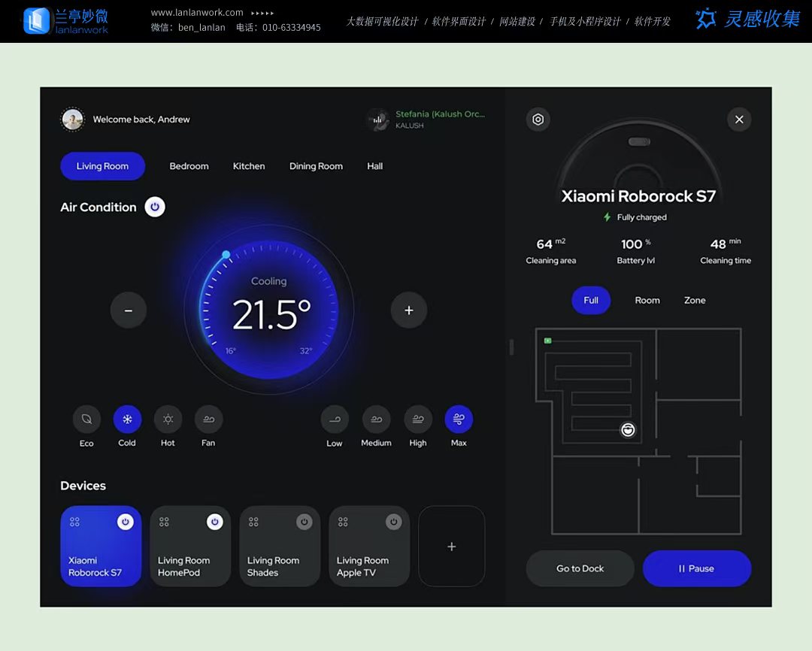Open the Kitchen room tab
Screen dimensions: 812x651
pyautogui.click(x=249, y=166)
